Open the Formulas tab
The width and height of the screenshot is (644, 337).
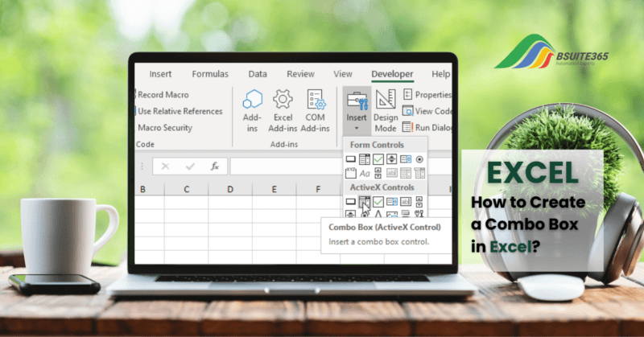click(x=210, y=74)
